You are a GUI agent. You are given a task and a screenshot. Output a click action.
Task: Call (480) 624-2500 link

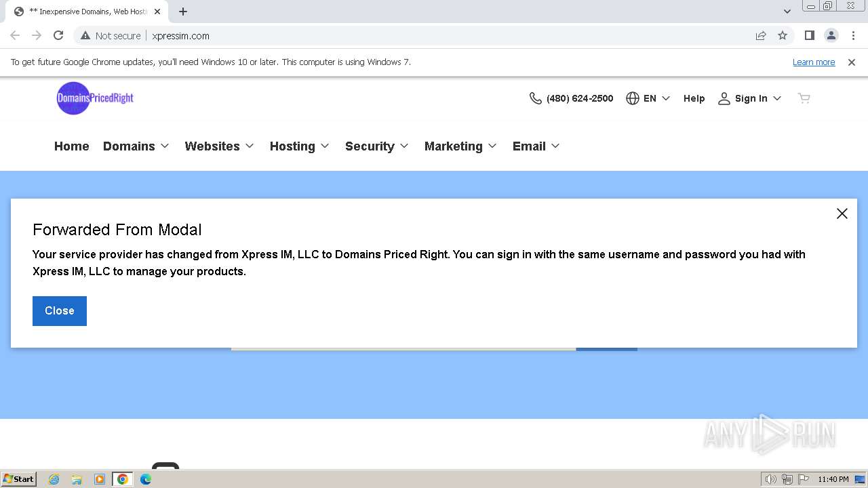580,98
